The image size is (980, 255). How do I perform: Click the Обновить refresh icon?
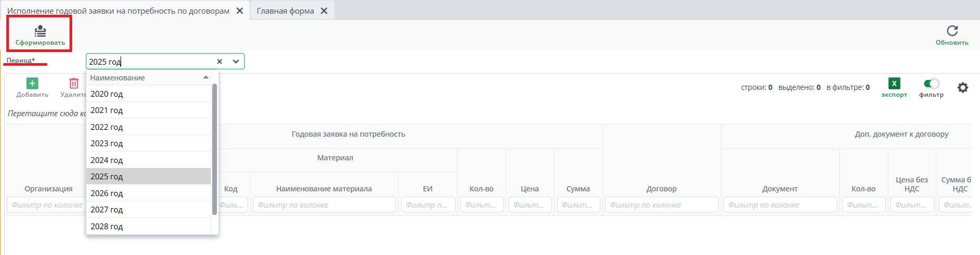pos(952,31)
